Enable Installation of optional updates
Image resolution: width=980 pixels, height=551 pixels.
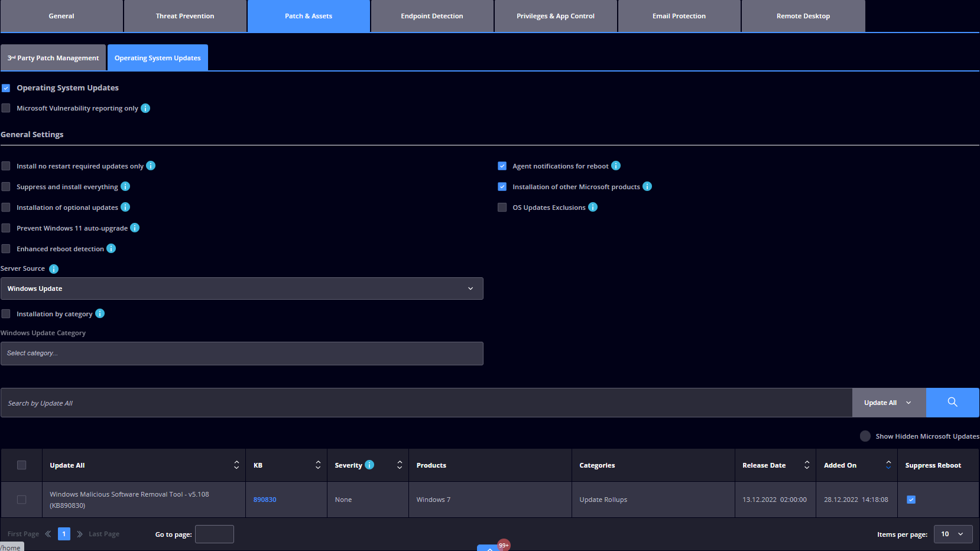point(6,208)
